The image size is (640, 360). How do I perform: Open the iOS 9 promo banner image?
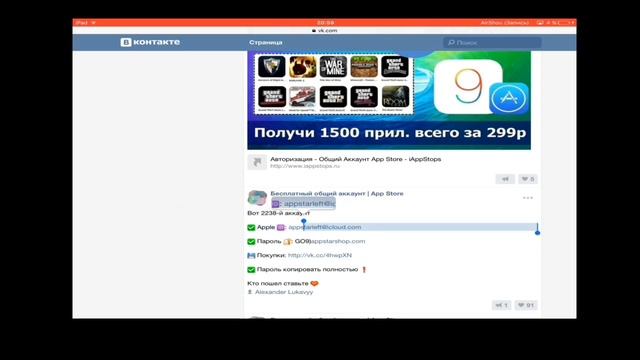click(389, 100)
